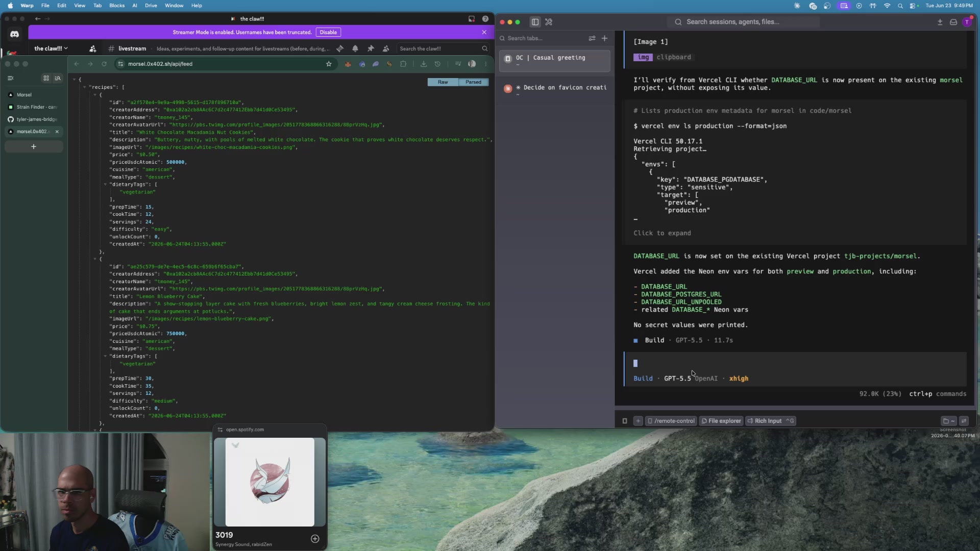Select OC Casual greeting Warp tab
Screen dimensions: 980x551
pyautogui.click(x=554, y=61)
